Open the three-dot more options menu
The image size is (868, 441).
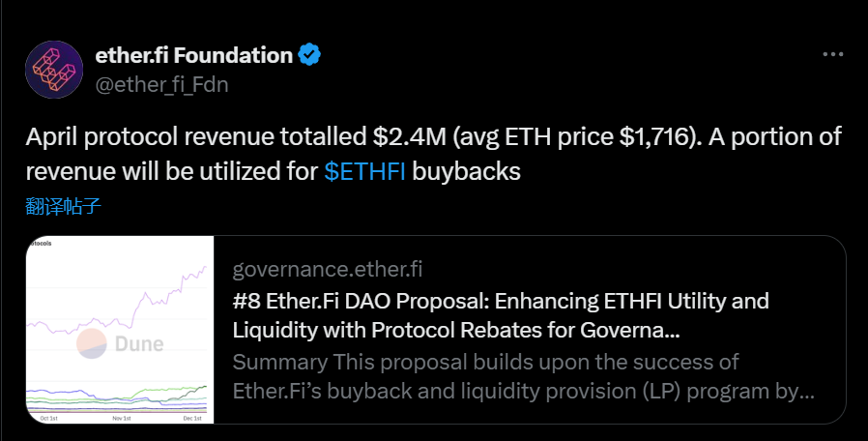point(832,54)
